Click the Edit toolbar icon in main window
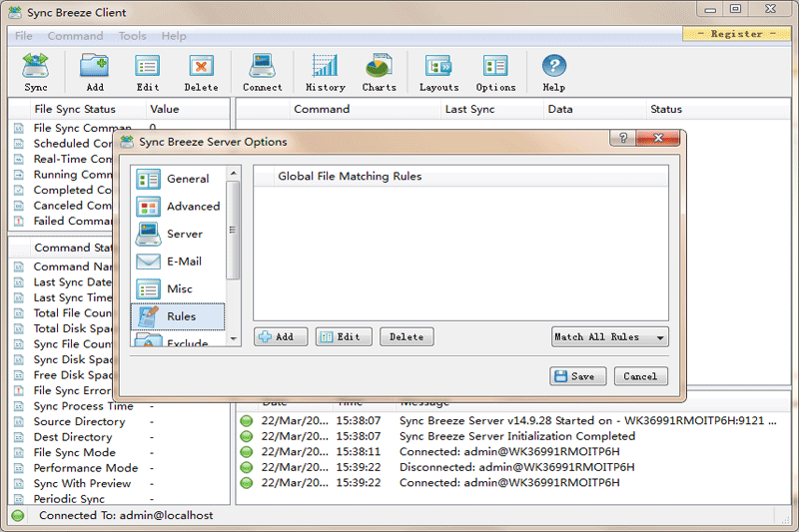Viewport: 799px width, 532px height. [148, 72]
